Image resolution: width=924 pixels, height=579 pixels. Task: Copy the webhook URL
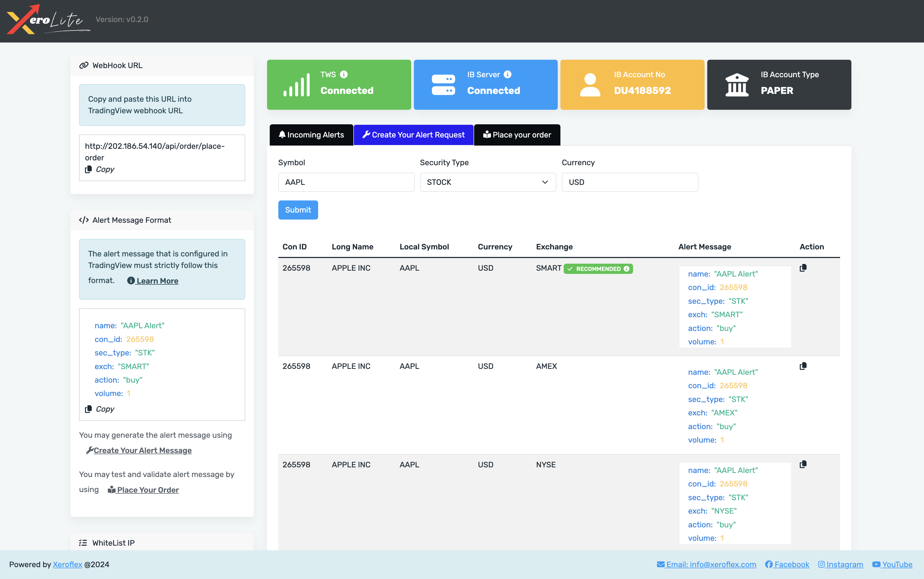click(x=100, y=169)
